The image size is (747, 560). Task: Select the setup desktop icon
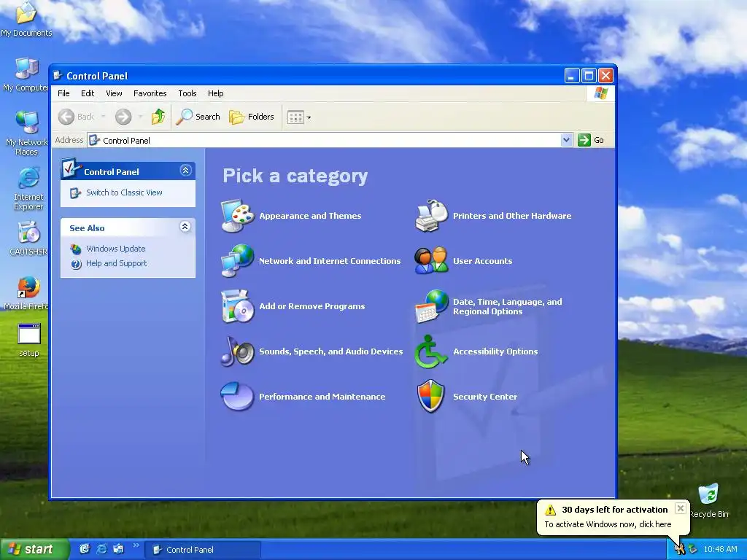(29, 340)
